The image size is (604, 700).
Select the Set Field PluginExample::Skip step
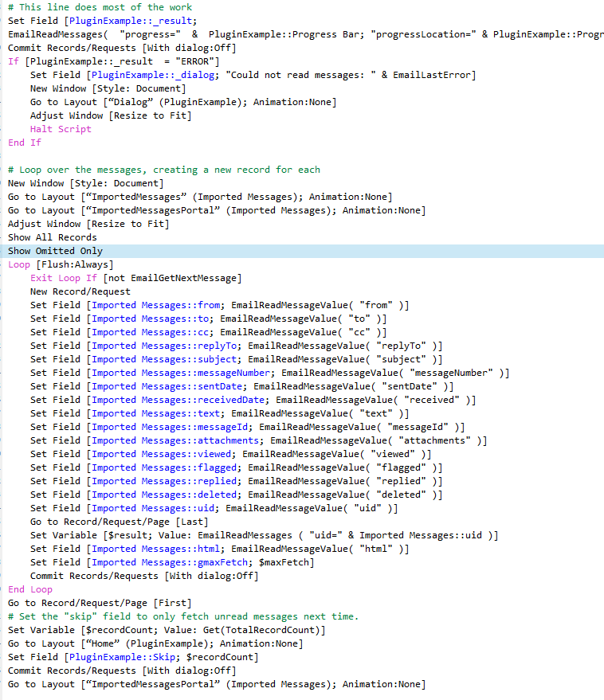point(133,657)
